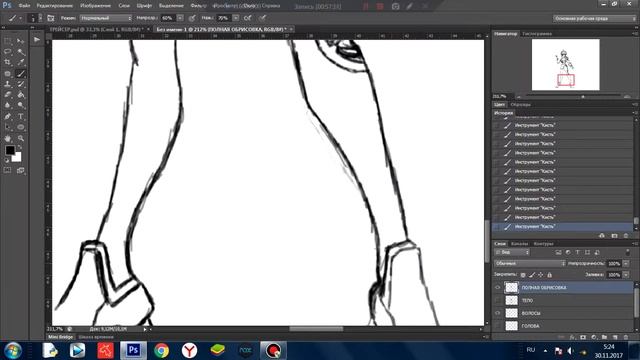Viewport: 640px width, 360px height.
Task: Select the Move tool
Action: click(x=20, y=41)
